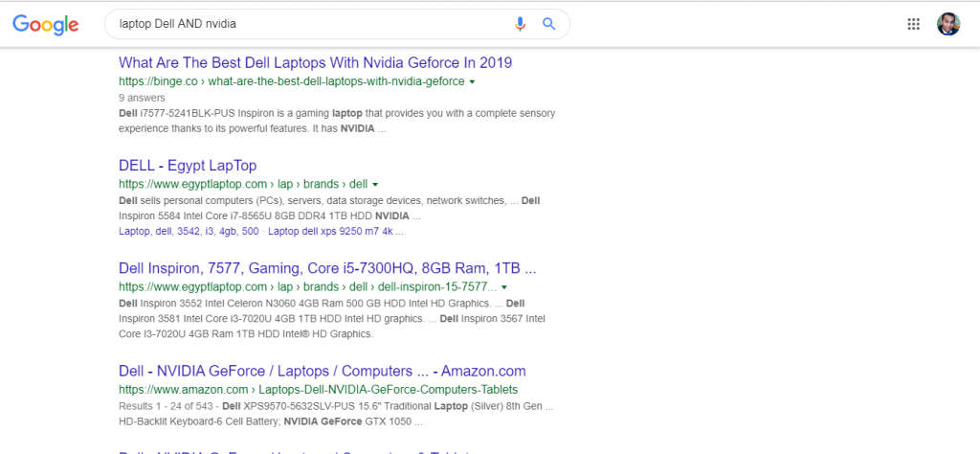Open sitelink 'Laptop, dell, 3542, i3, 4gb, 500'

[189, 232]
